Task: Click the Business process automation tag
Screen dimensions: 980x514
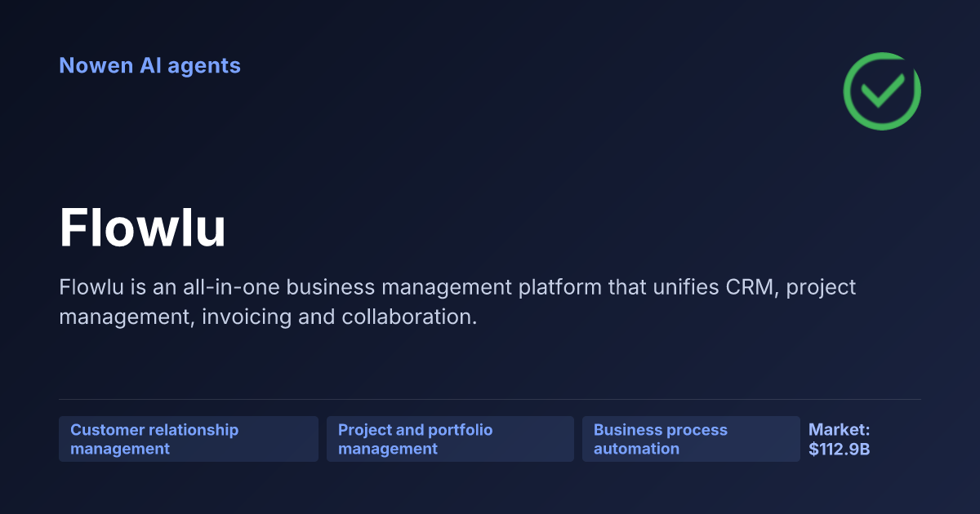Action: tap(691, 439)
